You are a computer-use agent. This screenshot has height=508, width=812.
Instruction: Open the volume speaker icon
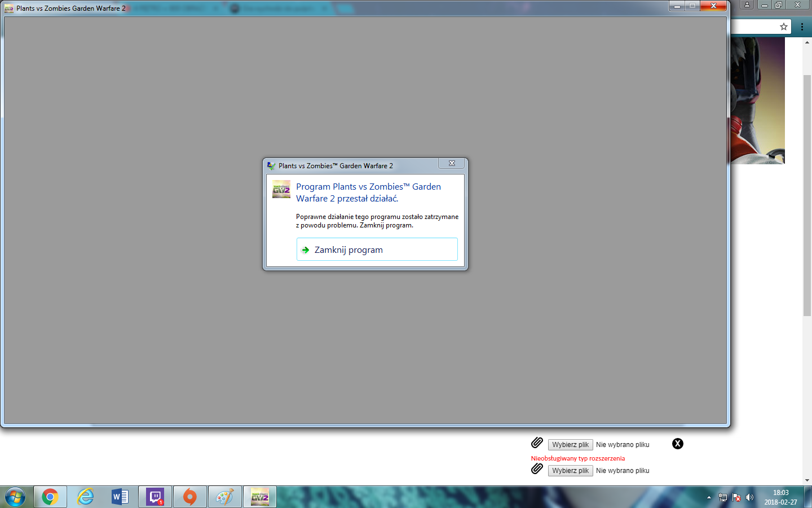click(x=749, y=497)
